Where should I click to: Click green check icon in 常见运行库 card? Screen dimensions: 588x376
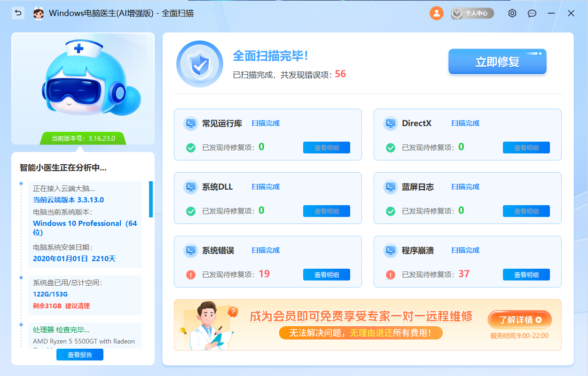click(191, 148)
